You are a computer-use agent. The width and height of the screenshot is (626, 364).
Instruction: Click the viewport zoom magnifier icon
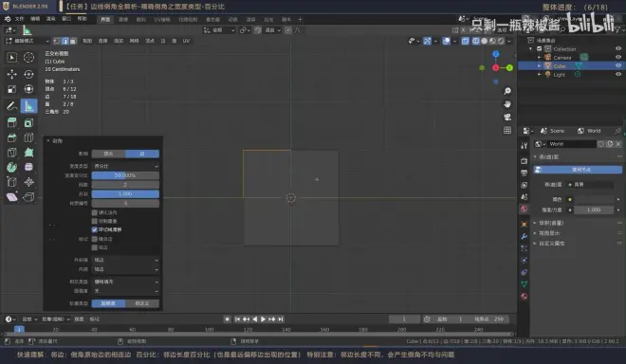507,91
